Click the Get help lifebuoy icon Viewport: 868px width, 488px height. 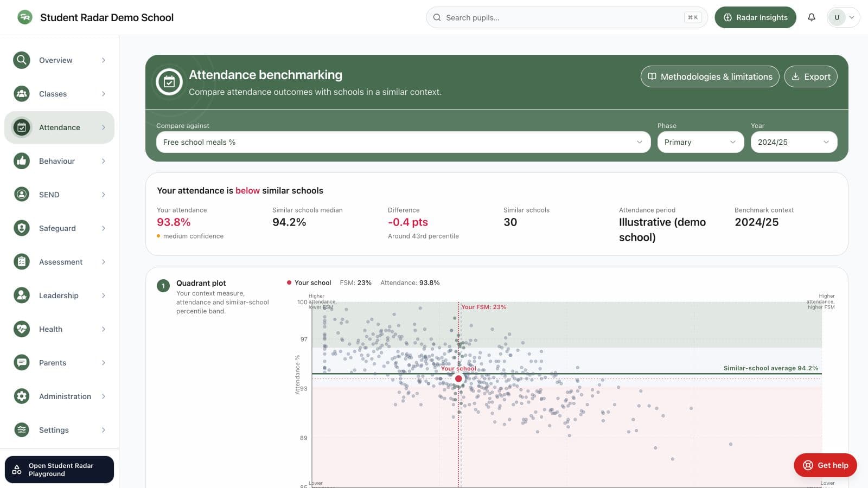click(808, 465)
